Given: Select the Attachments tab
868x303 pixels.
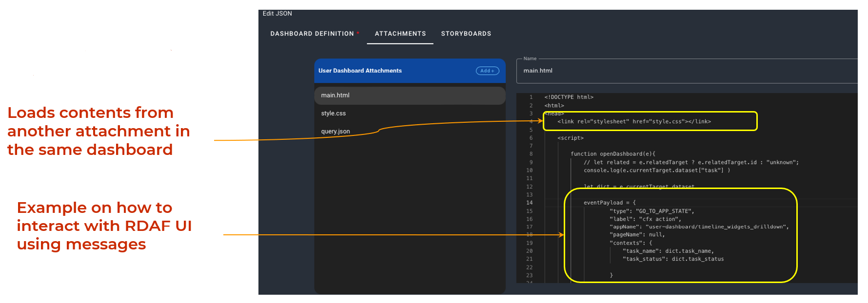Looking at the screenshot, I should pyautogui.click(x=400, y=34).
